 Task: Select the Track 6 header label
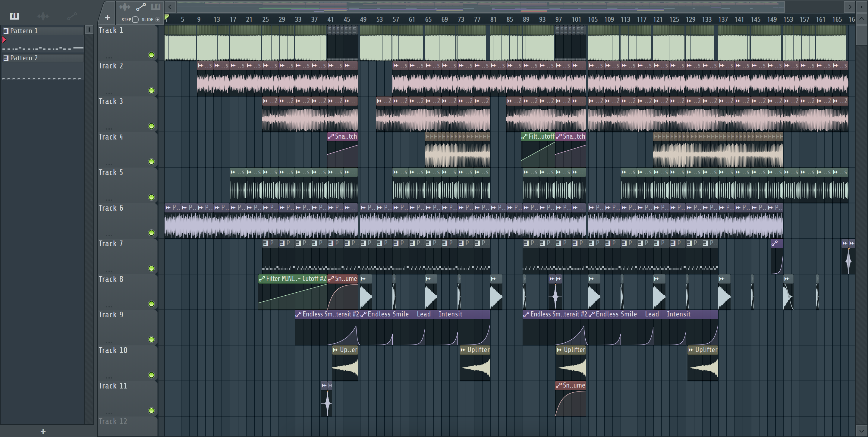[111, 208]
